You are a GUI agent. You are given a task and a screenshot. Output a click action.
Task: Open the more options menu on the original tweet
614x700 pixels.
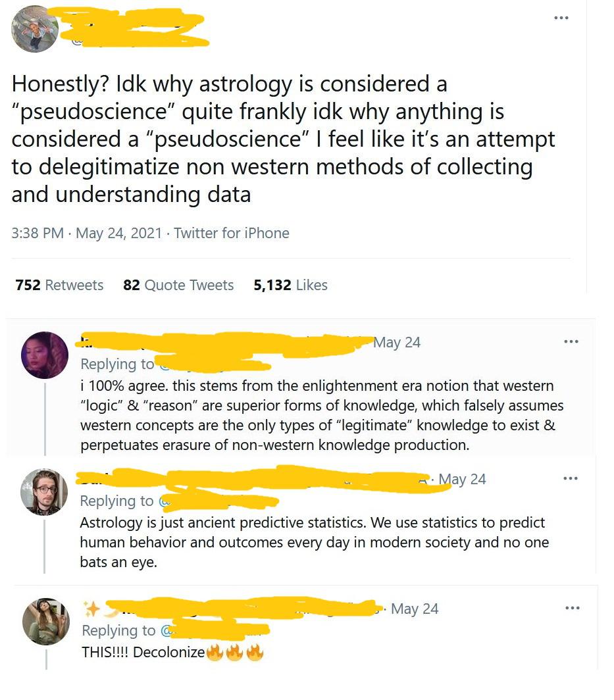pyautogui.click(x=561, y=18)
